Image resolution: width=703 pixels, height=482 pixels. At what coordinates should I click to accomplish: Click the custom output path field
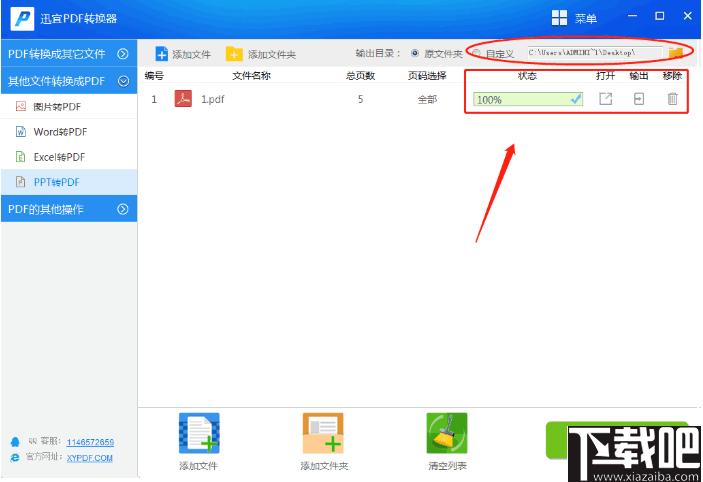(595, 53)
